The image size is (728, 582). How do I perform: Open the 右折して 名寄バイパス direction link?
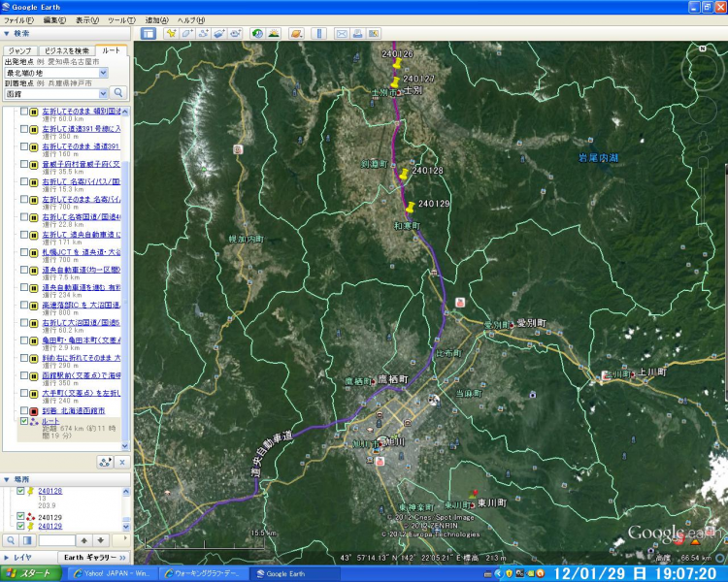82,181
